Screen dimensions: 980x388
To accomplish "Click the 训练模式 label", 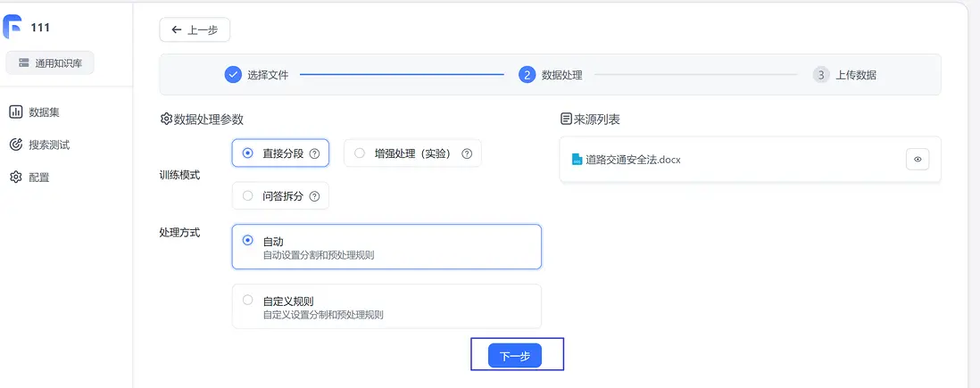I will click(180, 175).
